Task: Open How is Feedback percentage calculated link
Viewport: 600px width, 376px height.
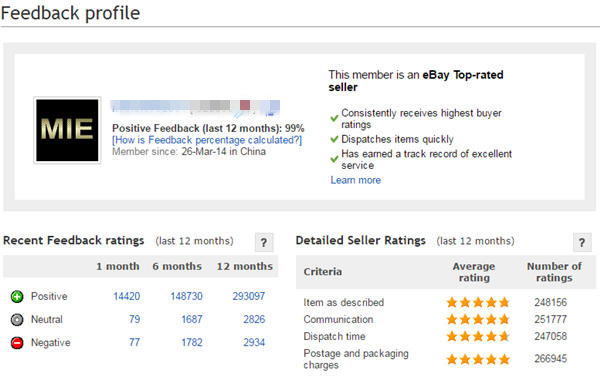Action: pyautogui.click(x=207, y=140)
